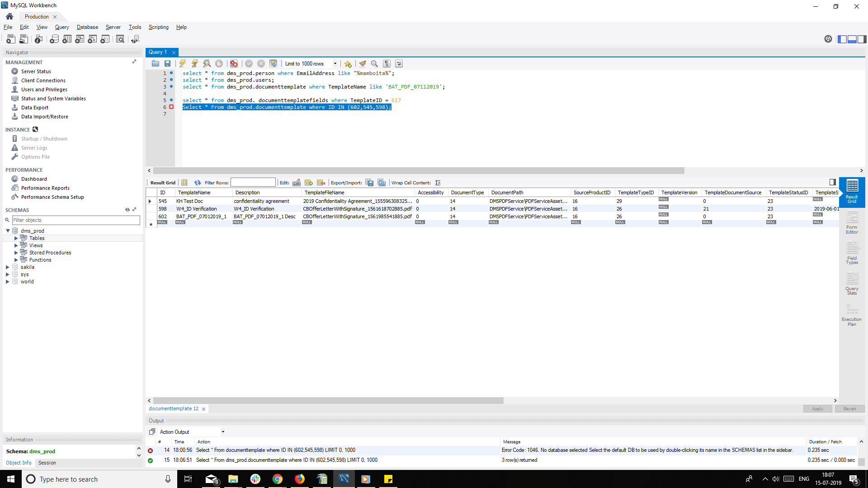Open find panel magnifier icon
Viewport: 868px width, 488px height.
[x=375, y=64]
